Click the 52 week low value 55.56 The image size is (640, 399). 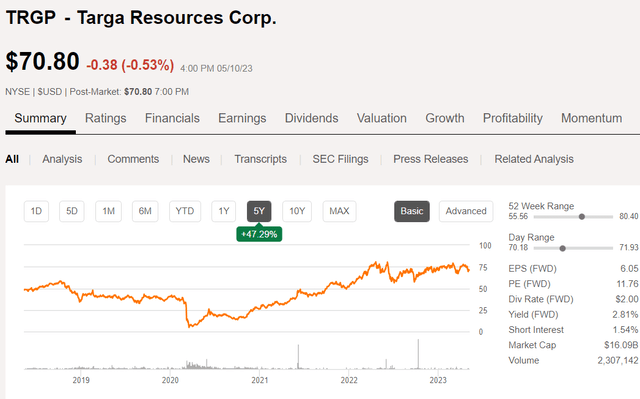point(518,217)
